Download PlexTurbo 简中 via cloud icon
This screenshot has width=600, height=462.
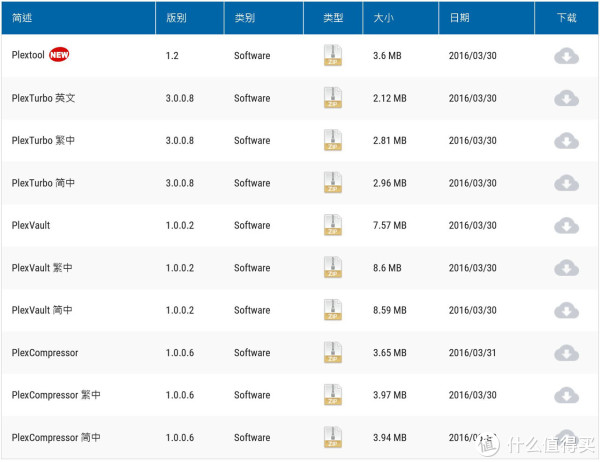pos(566,183)
